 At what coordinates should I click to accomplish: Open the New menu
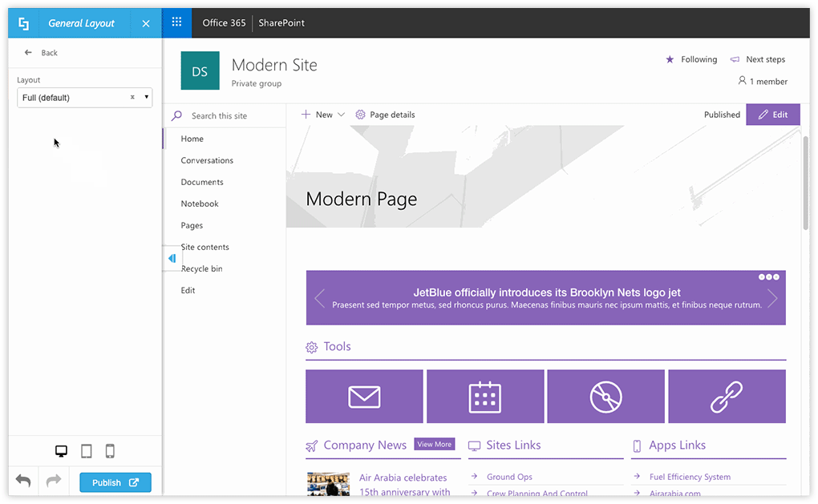click(323, 115)
